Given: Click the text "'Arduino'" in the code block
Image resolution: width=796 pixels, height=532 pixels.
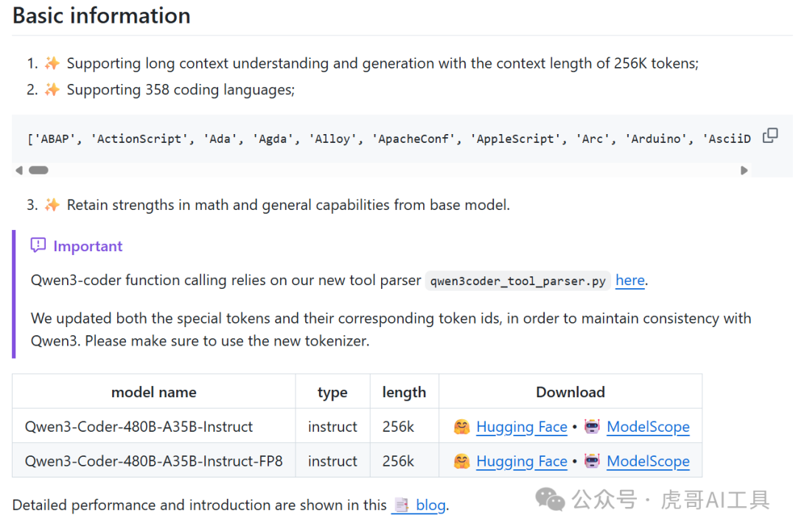Looking at the screenshot, I should point(657,139).
